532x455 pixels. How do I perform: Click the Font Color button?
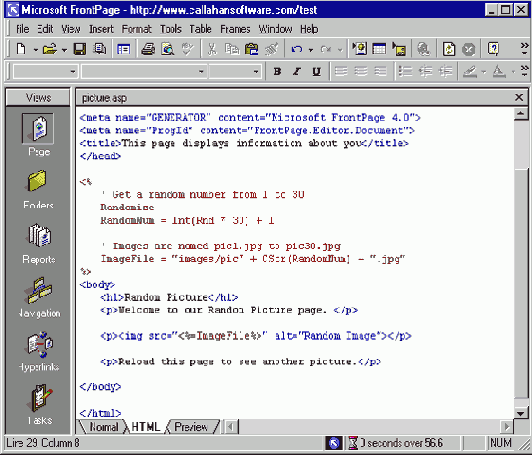click(499, 71)
